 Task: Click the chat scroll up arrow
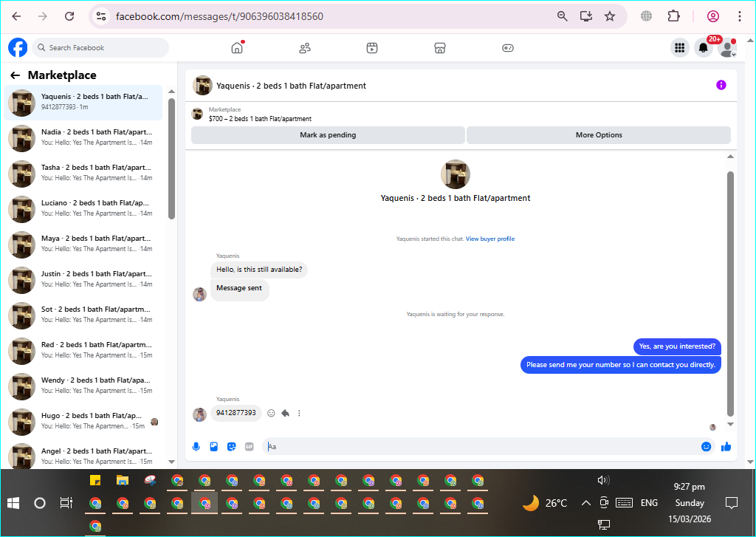730,157
